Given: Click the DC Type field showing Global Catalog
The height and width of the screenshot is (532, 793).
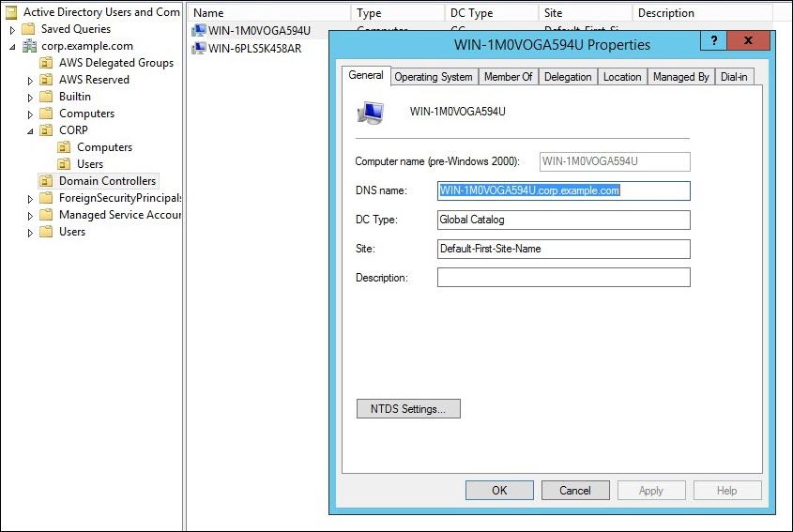Looking at the screenshot, I should (563, 220).
